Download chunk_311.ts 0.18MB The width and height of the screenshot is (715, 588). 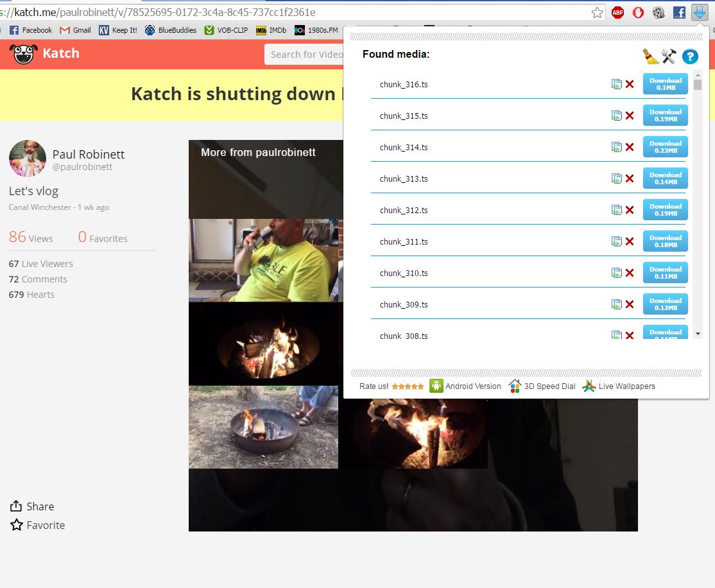(x=666, y=241)
